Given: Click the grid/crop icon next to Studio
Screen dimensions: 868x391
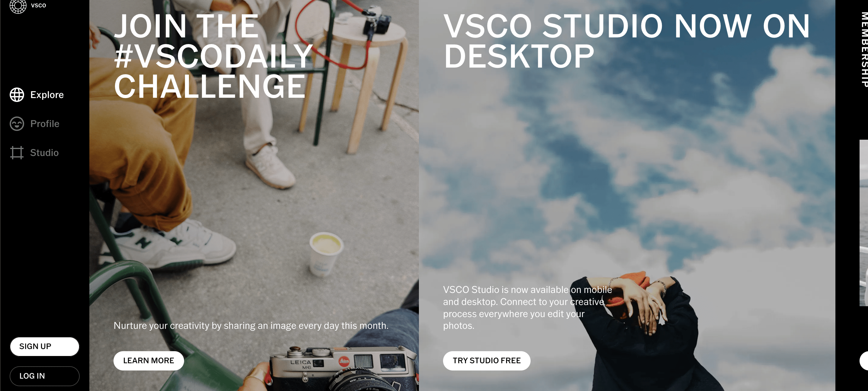Looking at the screenshot, I should (16, 153).
